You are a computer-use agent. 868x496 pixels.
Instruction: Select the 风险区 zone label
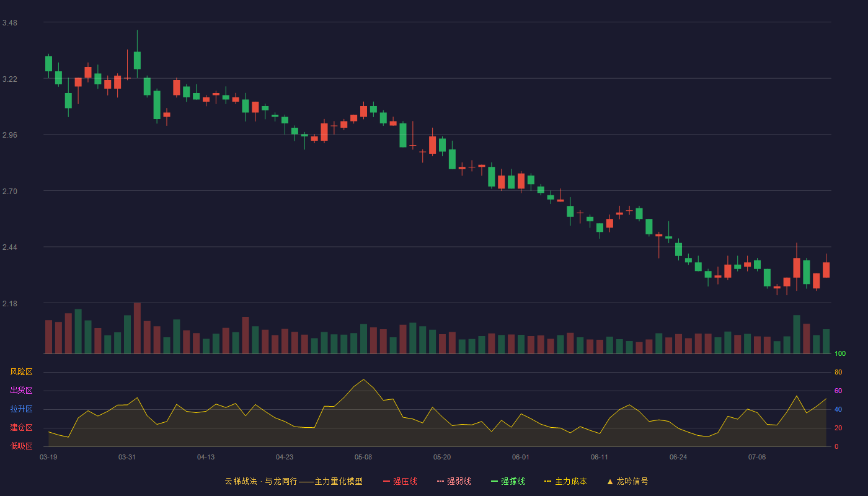point(22,372)
